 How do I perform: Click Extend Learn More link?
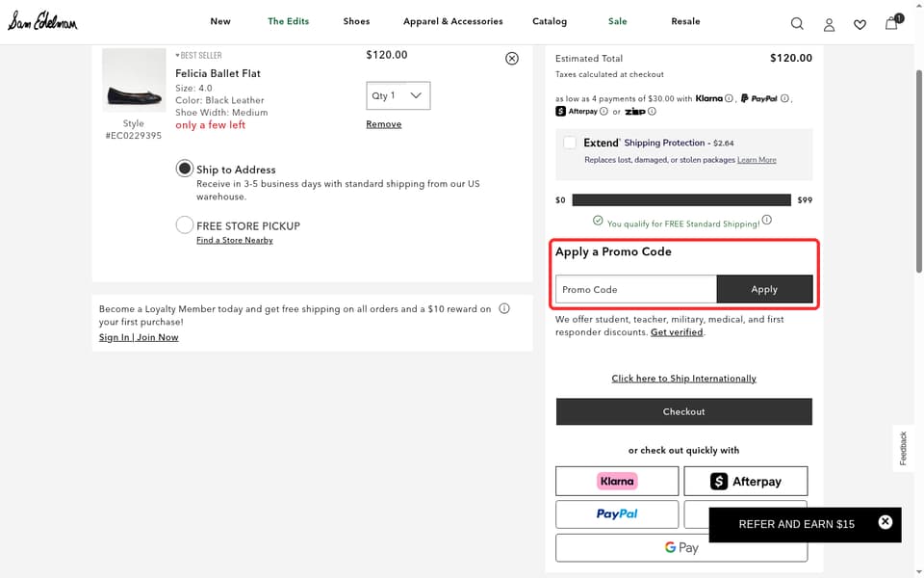pyautogui.click(x=757, y=160)
